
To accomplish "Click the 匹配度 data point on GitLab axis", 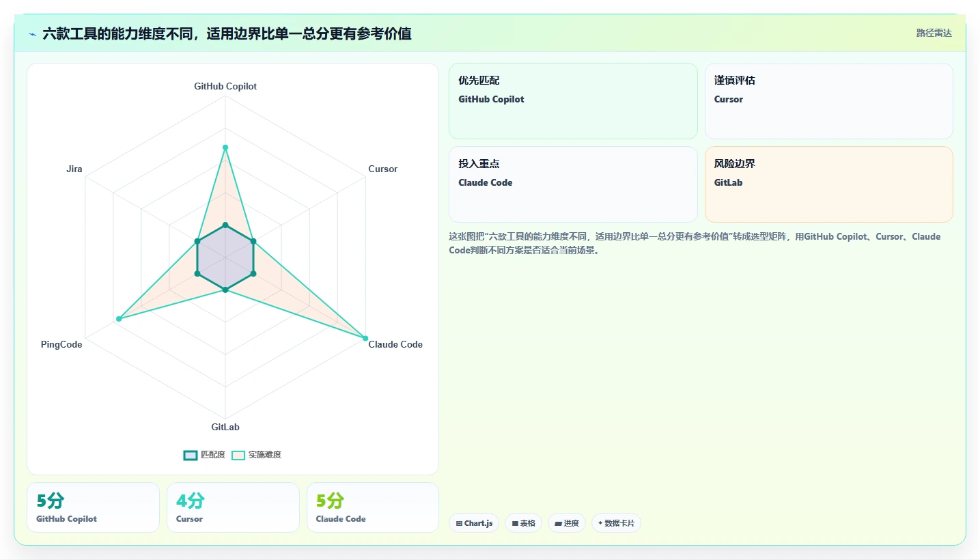I will tap(225, 290).
